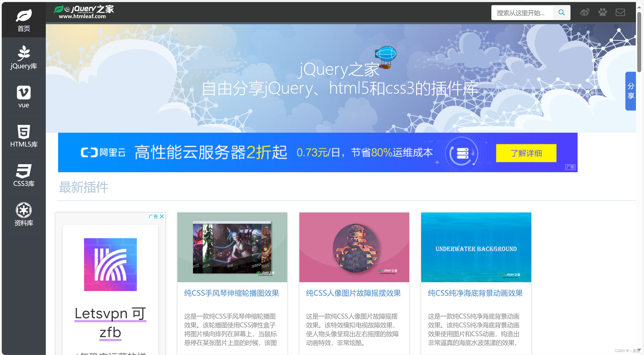Click the jQuery之家 site logo

(x=84, y=12)
